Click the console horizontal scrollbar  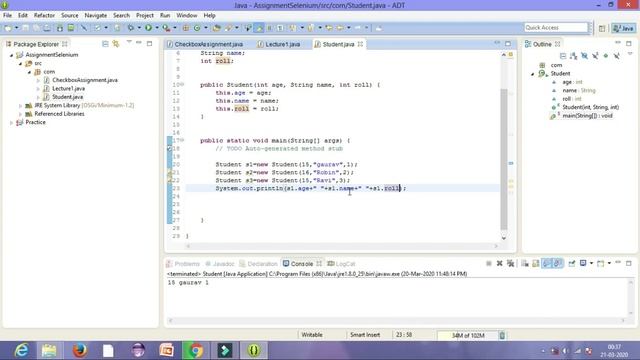coord(397,321)
